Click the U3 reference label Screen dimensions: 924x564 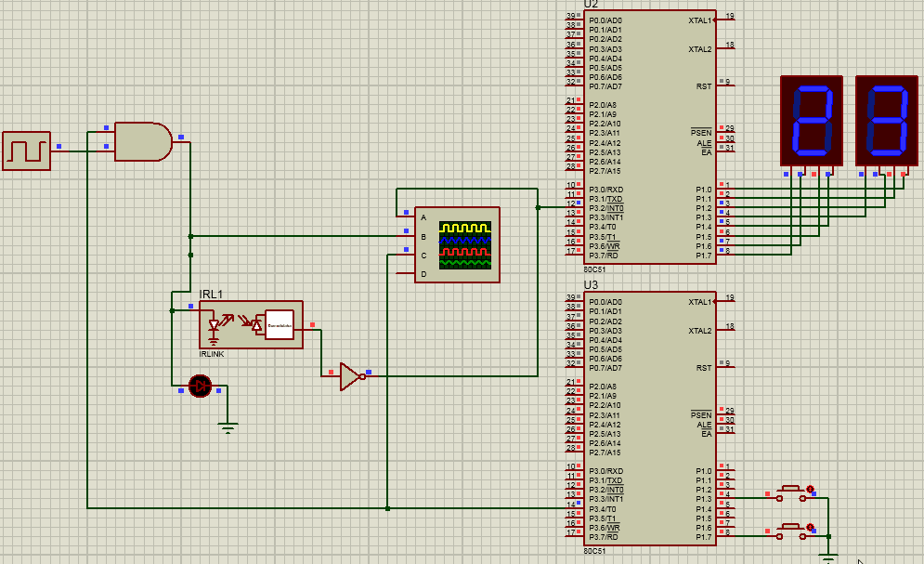(591, 285)
